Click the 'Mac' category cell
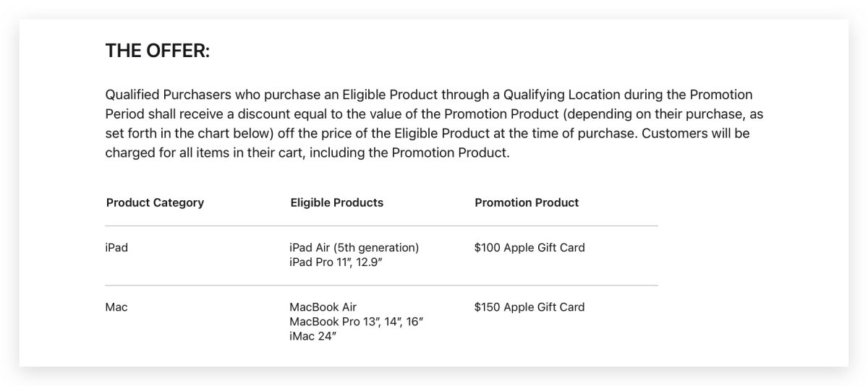The height and width of the screenshot is (386, 868). pos(116,307)
